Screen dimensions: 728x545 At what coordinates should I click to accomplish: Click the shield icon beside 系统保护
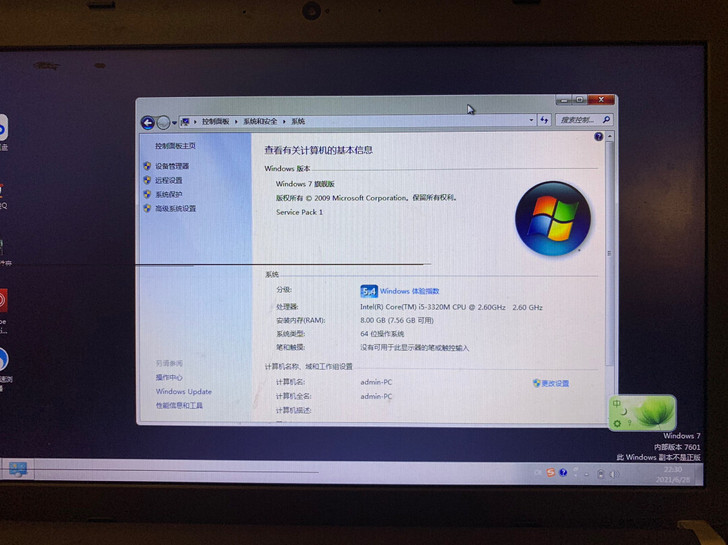(x=147, y=194)
